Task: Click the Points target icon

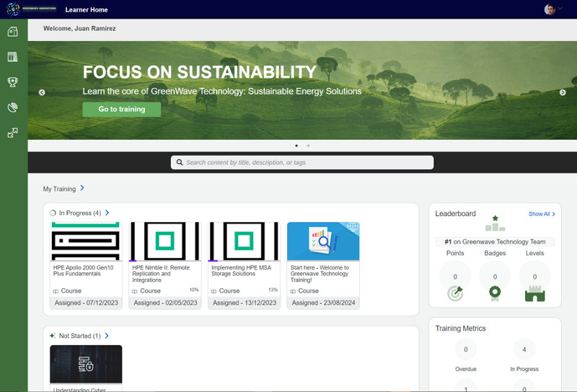Action: [455, 293]
